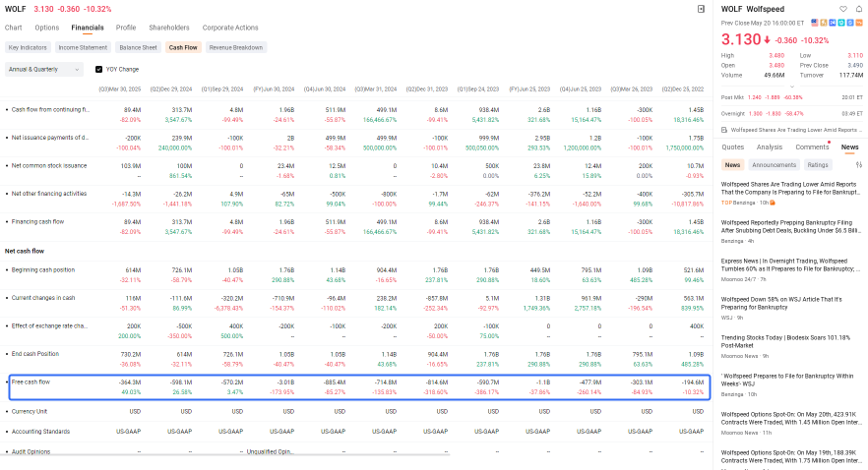Expand more quote details using the chevron below Volume
The image size is (868, 470).
[791, 87]
